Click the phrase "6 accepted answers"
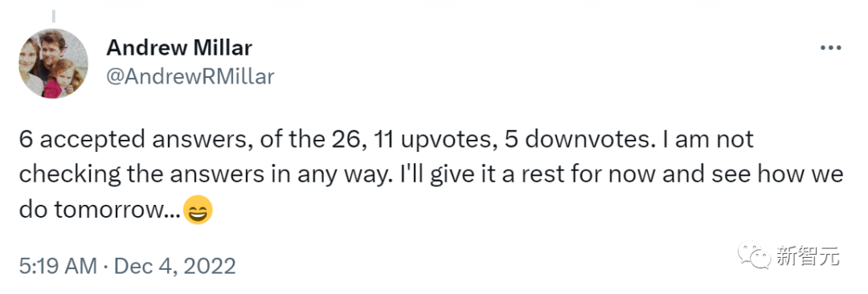Image resolution: width=868 pixels, height=294 pixels. coord(105,140)
